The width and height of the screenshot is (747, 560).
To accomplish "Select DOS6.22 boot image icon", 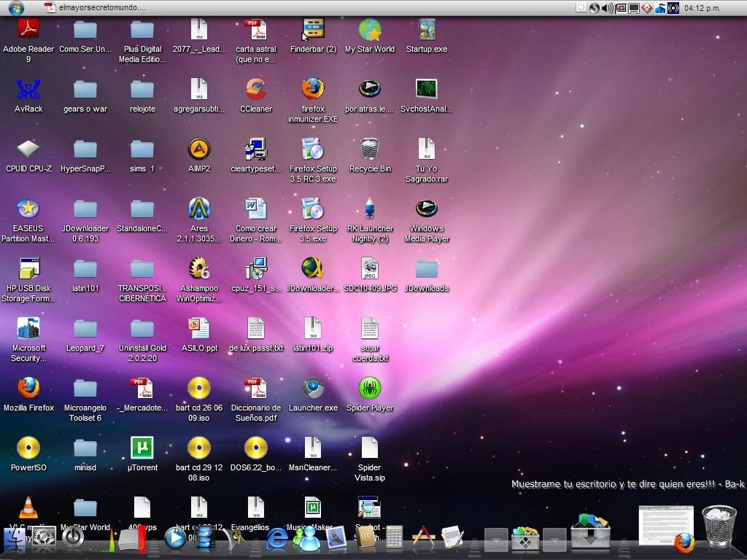I will pos(256,448).
